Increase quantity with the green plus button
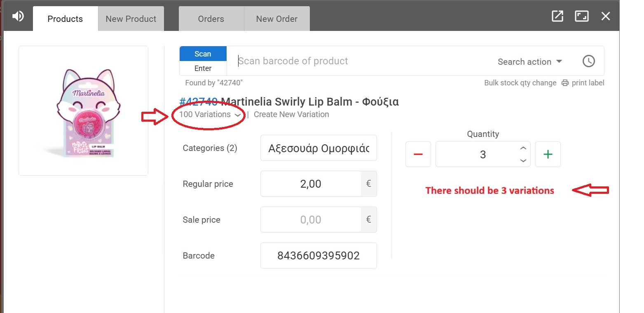This screenshot has height=313, width=644. click(548, 154)
